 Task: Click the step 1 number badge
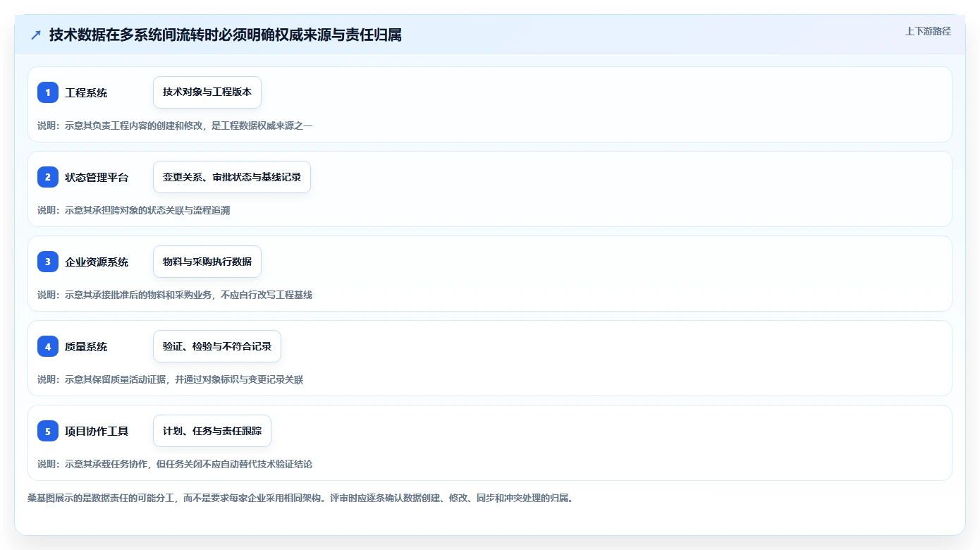pyautogui.click(x=48, y=92)
